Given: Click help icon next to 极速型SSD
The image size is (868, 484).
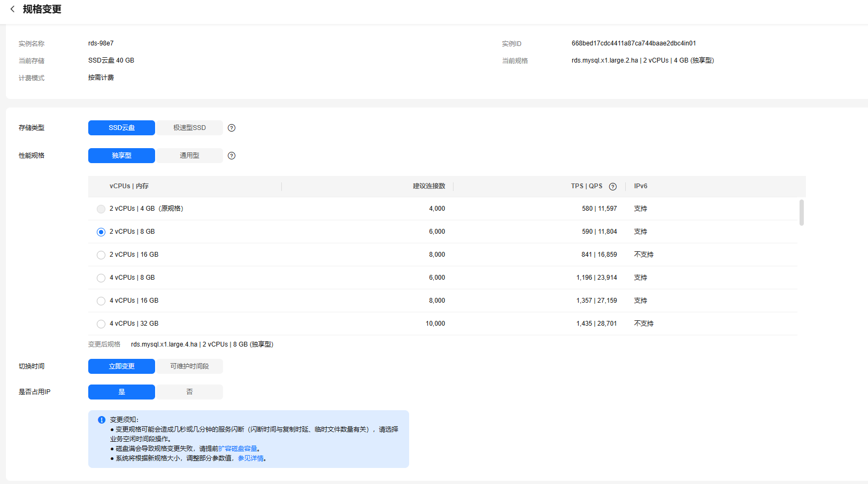Looking at the screenshot, I should click(x=232, y=128).
